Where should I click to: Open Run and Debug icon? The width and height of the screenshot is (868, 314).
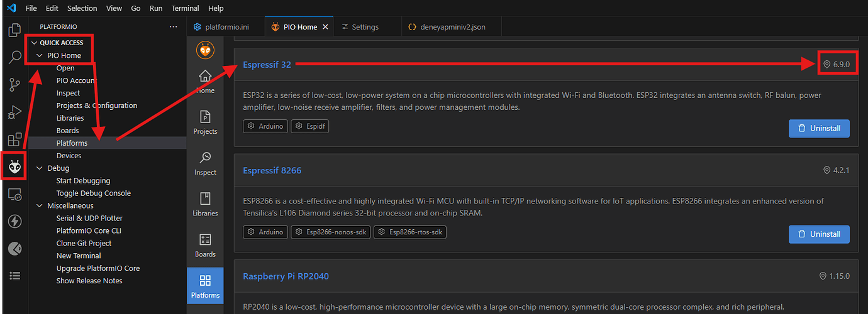pos(14,112)
